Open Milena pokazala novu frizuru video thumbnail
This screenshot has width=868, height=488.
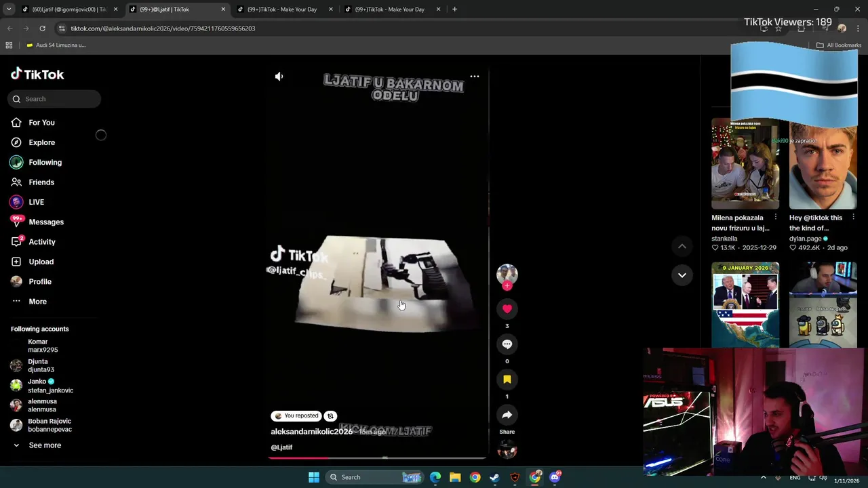tap(745, 163)
